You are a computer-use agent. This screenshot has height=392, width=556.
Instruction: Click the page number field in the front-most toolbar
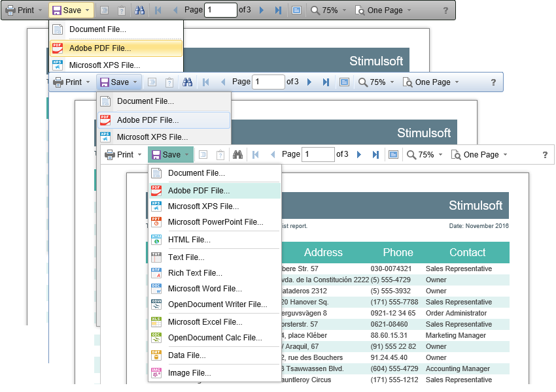click(x=318, y=155)
